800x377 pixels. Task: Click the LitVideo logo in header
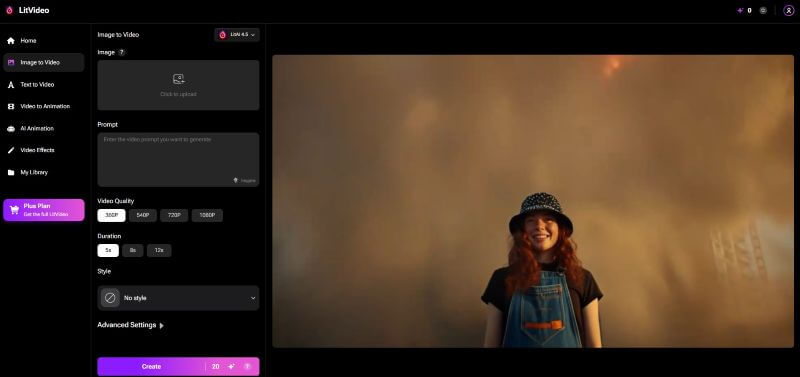(x=28, y=10)
